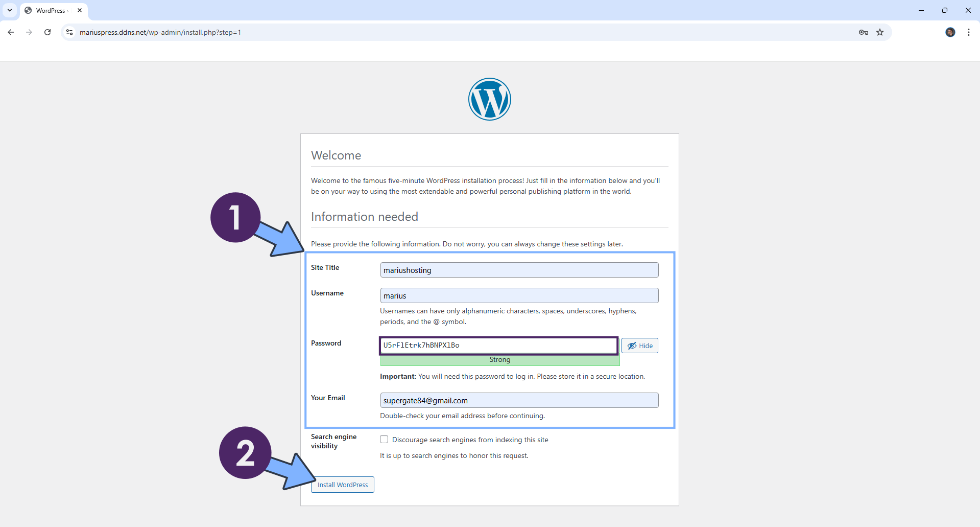Reload the WordPress install page
Viewport: 980px width, 527px height.
47,32
